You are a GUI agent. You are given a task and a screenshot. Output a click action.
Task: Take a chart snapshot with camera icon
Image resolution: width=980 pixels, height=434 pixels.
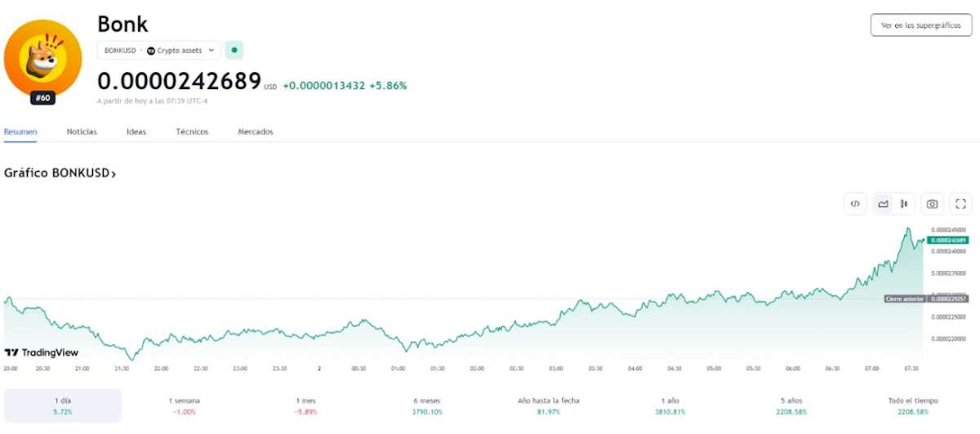932,204
